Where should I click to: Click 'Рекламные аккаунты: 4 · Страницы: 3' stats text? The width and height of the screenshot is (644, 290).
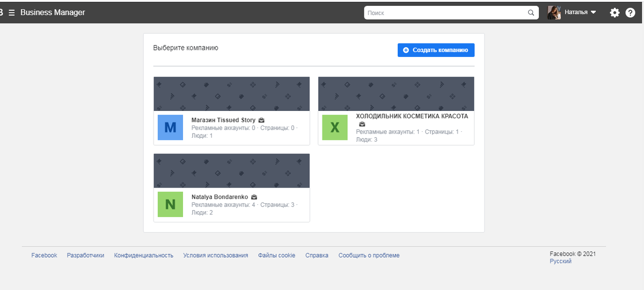(x=244, y=205)
